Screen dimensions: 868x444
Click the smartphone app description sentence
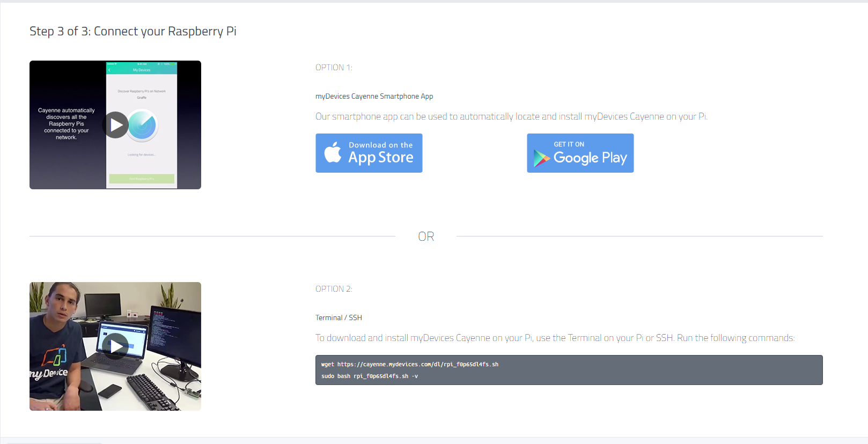point(511,116)
